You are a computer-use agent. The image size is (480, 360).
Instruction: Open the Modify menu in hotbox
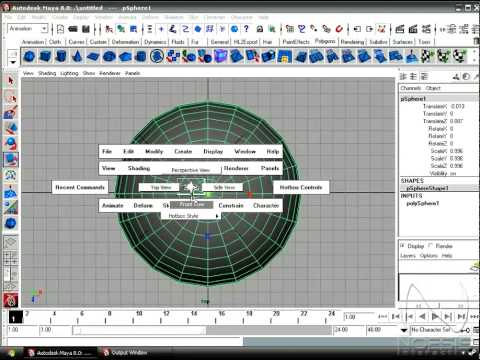154,151
